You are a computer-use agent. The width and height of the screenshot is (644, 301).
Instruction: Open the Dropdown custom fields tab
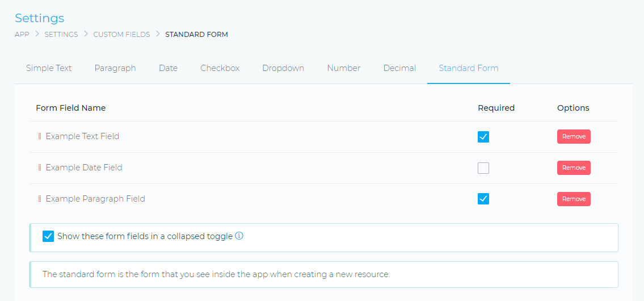pyautogui.click(x=283, y=68)
